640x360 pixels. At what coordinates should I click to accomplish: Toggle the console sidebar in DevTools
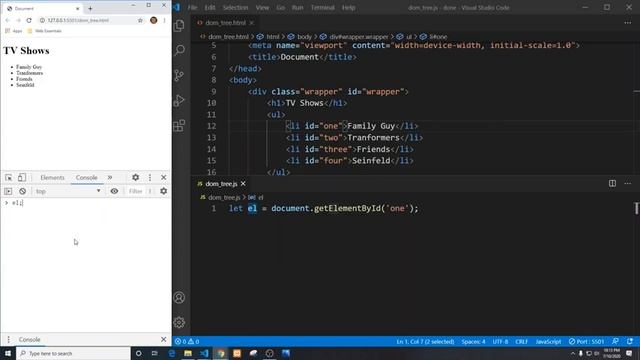[x=8, y=191]
